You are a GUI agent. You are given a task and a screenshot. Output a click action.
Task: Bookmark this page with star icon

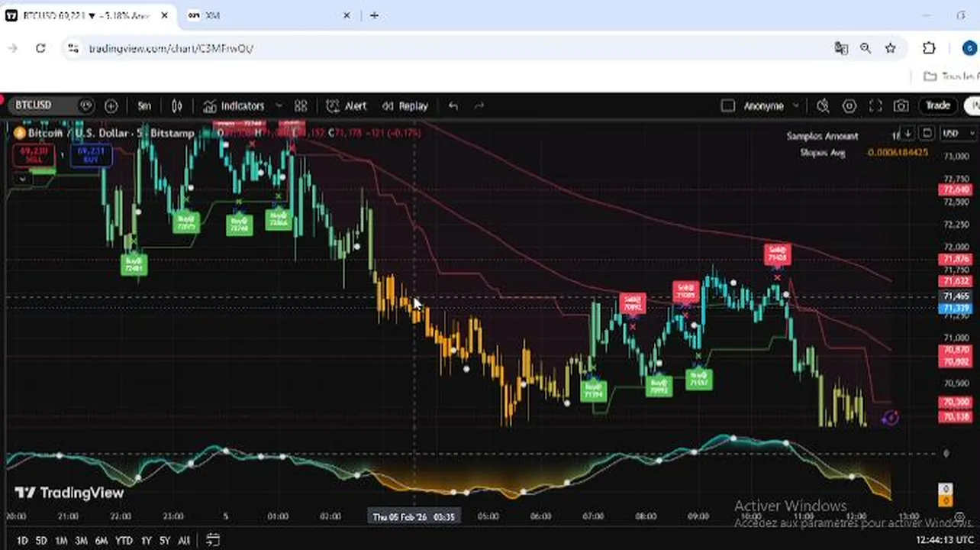(890, 48)
